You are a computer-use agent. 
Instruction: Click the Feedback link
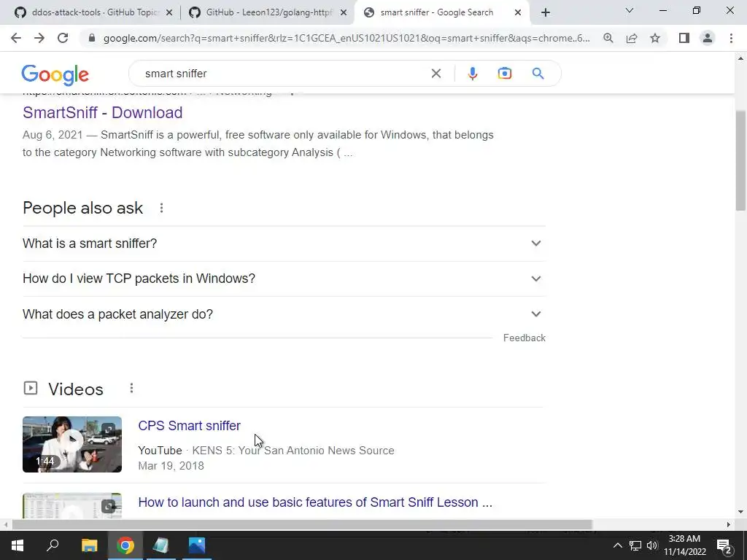524,338
